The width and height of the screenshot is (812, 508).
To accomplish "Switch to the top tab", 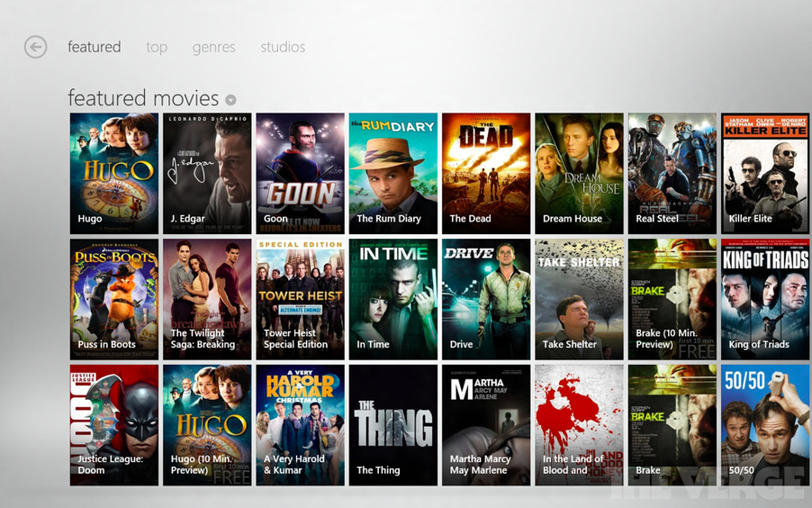I will [157, 47].
